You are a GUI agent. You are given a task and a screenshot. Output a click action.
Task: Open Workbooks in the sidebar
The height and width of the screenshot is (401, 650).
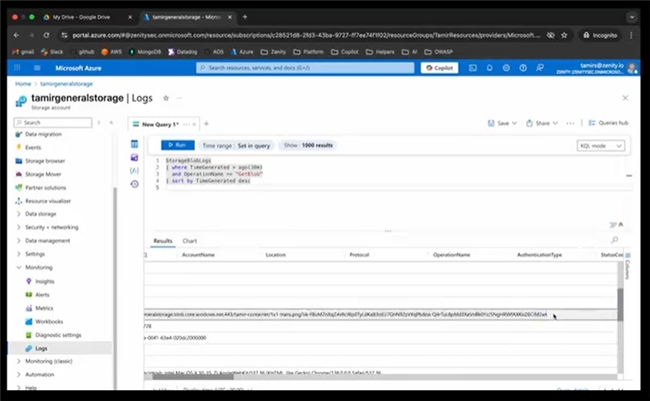coord(49,321)
